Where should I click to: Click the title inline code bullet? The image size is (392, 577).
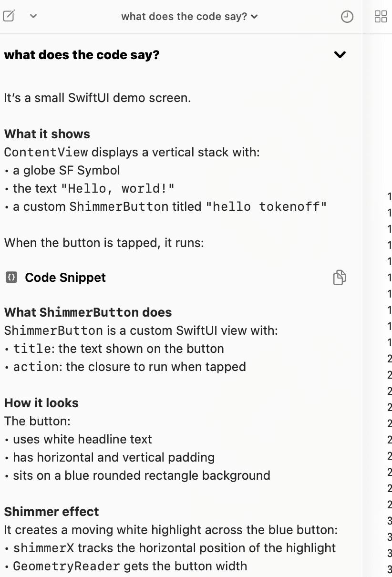[x=31, y=349]
